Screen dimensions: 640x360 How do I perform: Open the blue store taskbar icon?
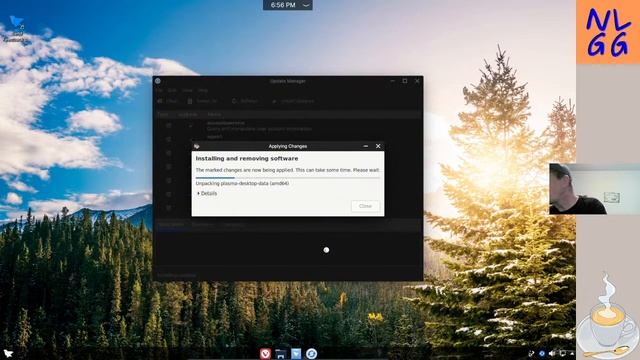(x=296, y=353)
